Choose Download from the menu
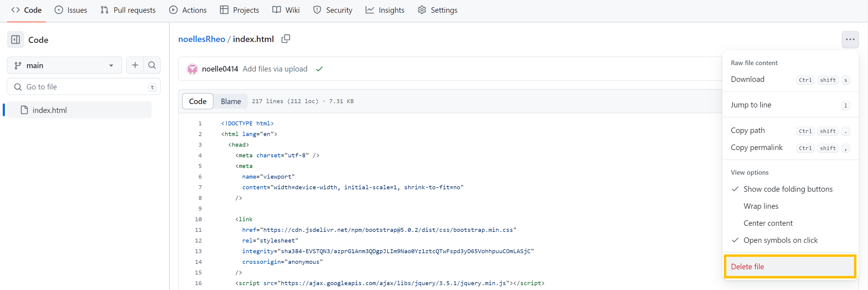Image resolution: width=868 pixels, height=290 pixels. coord(790,79)
